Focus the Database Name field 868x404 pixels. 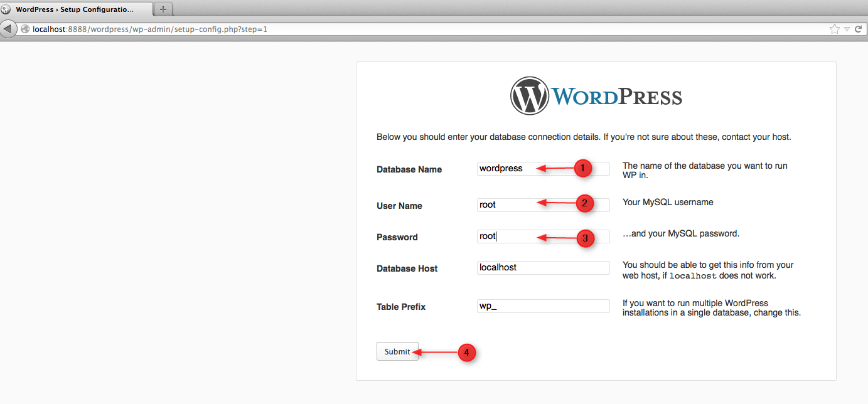pos(544,169)
